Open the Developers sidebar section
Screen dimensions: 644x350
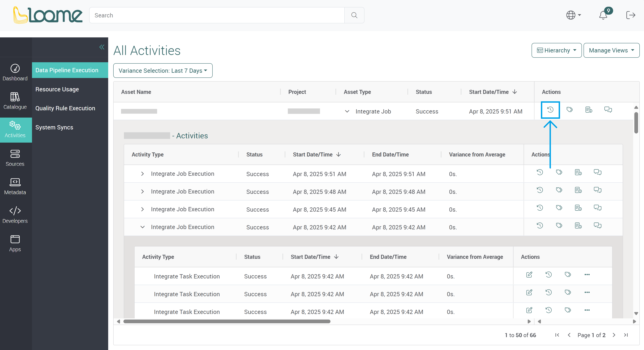pyautogui.click(x=15, y=215)
